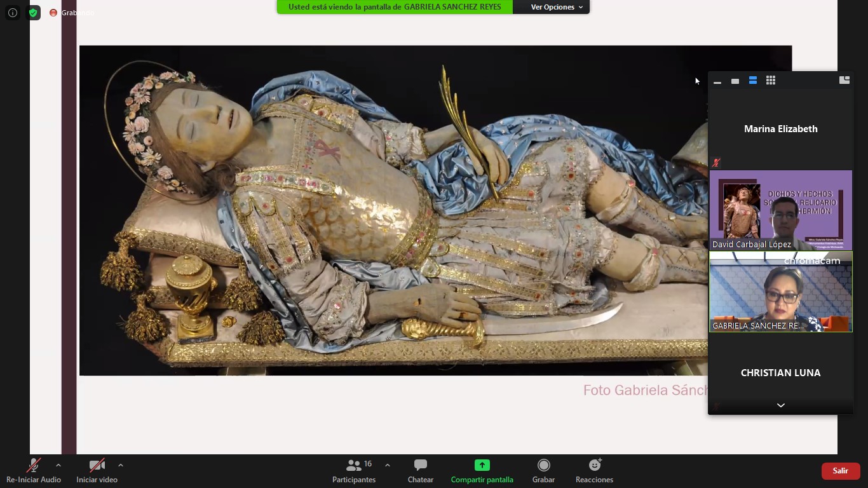Select the video strip view icon

753,81
